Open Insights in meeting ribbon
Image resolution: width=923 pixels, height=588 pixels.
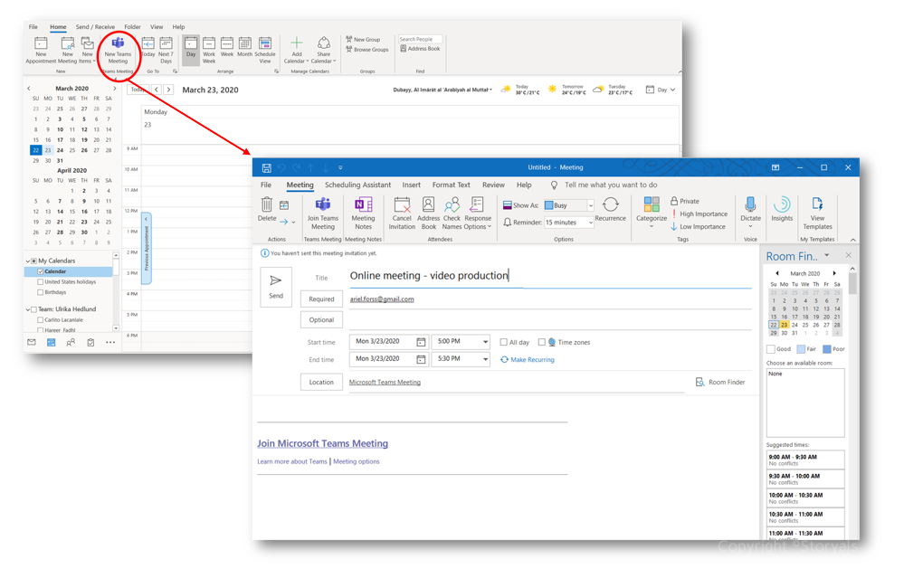point(782,210)
